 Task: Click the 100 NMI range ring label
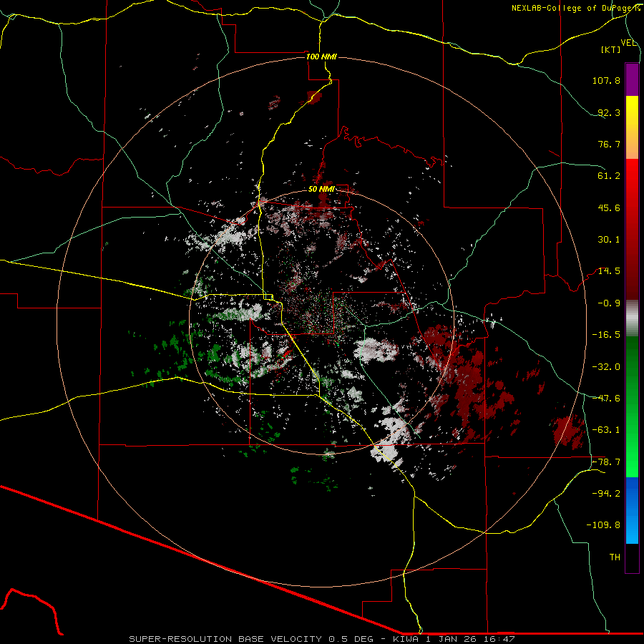pos(321,57)
